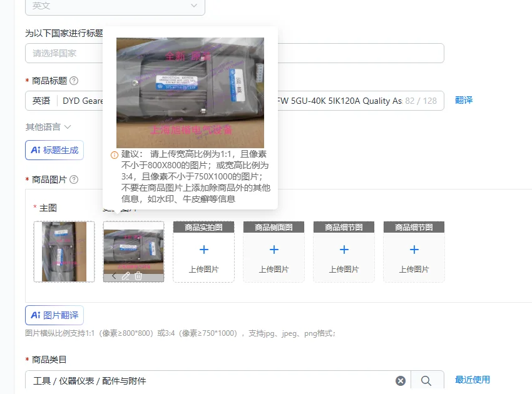The width and height of the screenshot is (532, 394).
Task: Clear category field with X icon
Action: point(401,381)
